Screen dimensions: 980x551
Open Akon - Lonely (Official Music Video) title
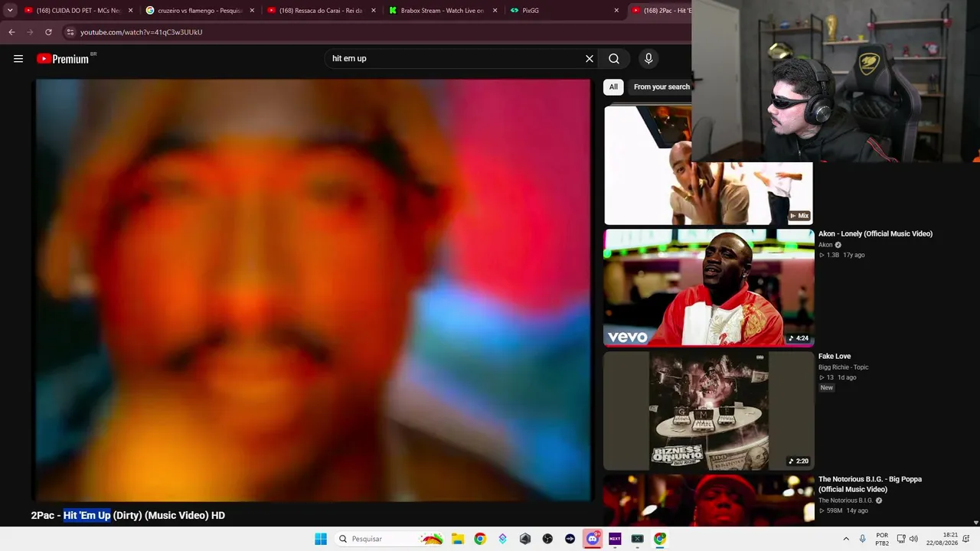(875, 234)
